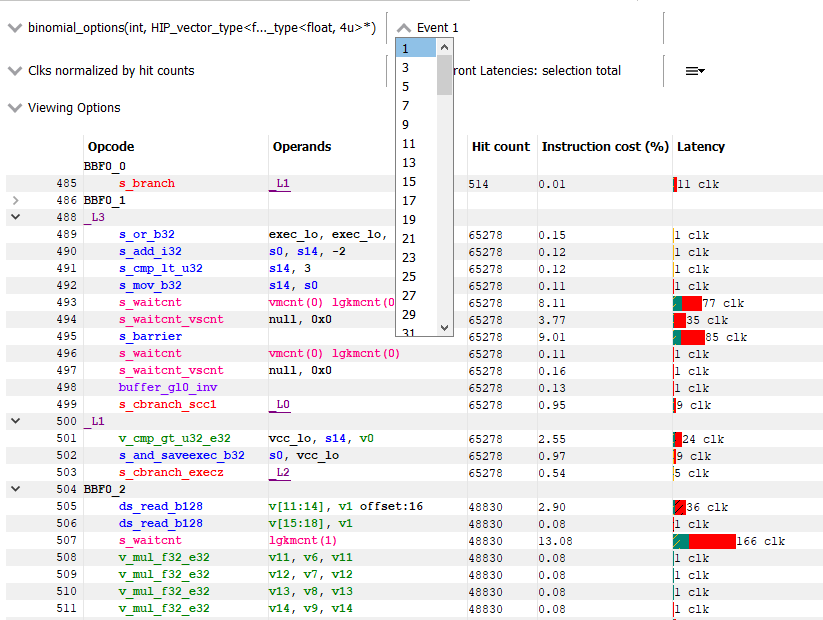The width and height of the screenshot is (823, 620).
Task: Select v_mul_f32_e32 at line 511
Action: point(164,608)
